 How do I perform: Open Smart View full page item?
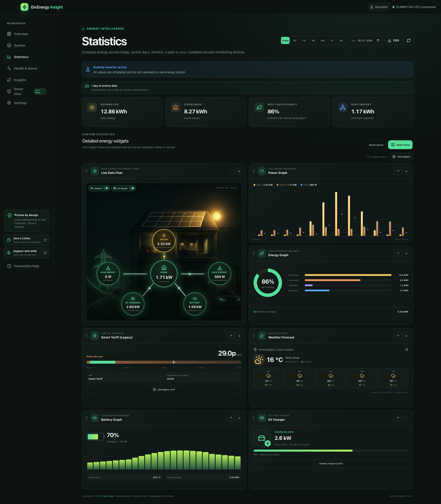click(x=26, y=92)
